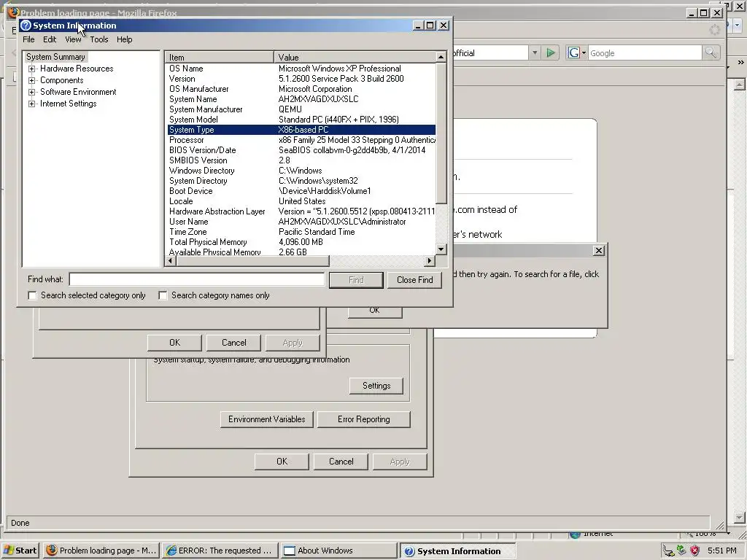Close the file search error dialog

pos(599,251)
